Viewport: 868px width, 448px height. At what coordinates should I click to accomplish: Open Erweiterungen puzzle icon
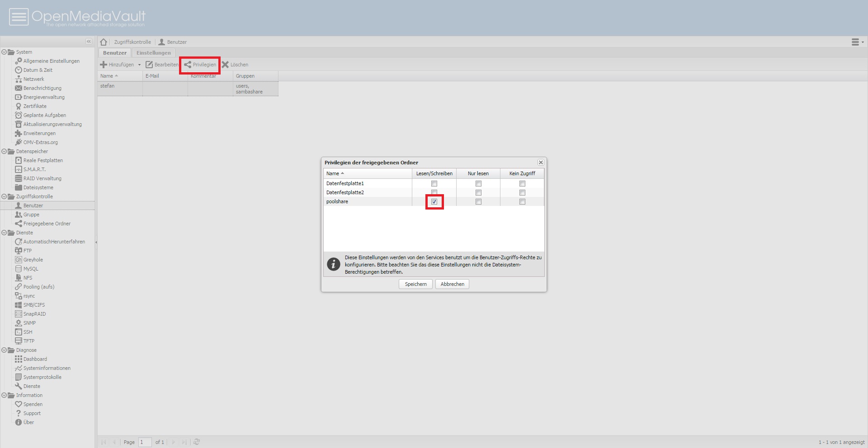(x=19, y=133)
